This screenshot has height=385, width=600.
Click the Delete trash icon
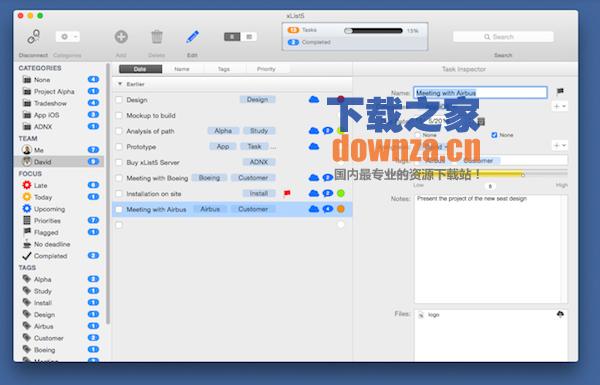(157, 37)
